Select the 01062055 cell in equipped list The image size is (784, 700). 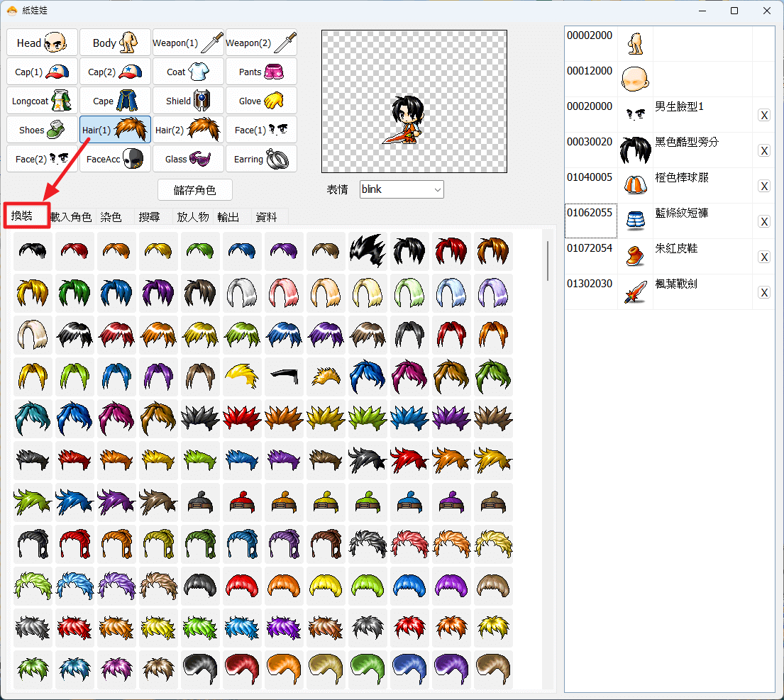[x=591, y=221]
